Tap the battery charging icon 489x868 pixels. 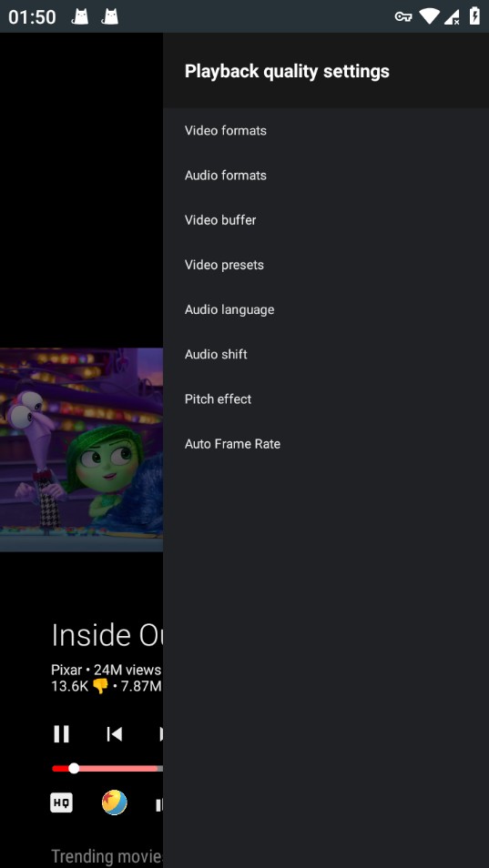coord(474,15)
